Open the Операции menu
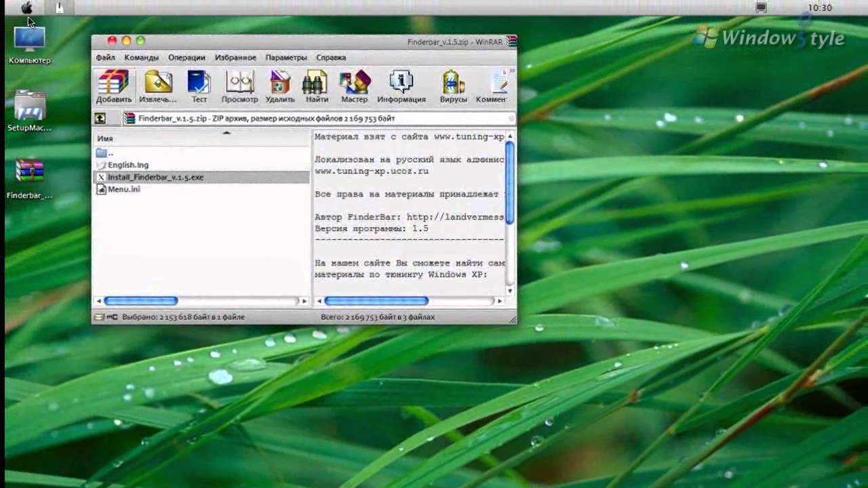This screenshot has width=868, height=488. click(x=186, y=58)
